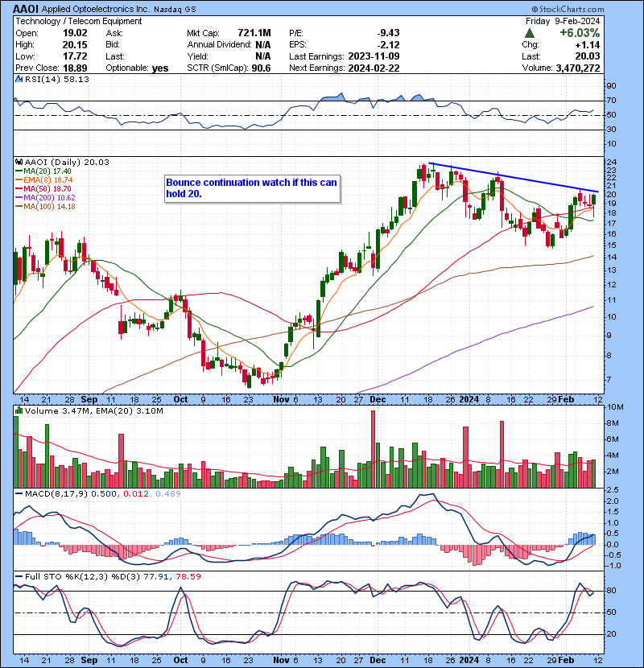This screenshot has height=668, width=644.
Task: Click the Open price value 19.02
Action: tap(75, 33)
